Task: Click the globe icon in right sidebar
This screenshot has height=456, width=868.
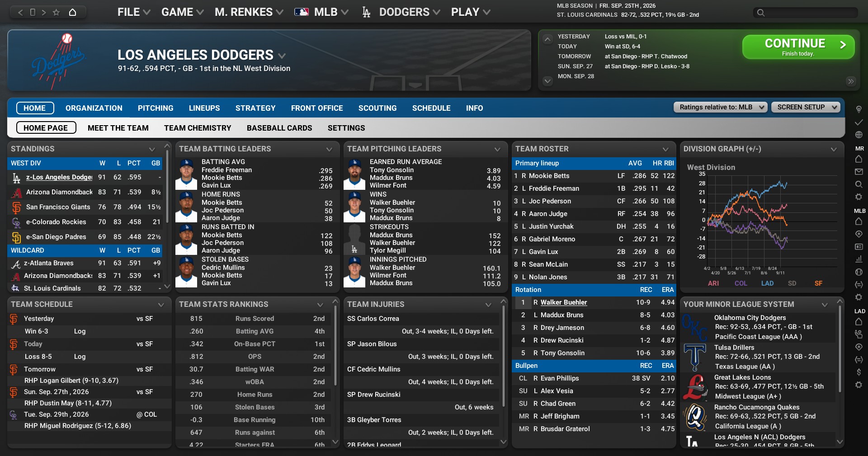Action: [x=859, y=135]
